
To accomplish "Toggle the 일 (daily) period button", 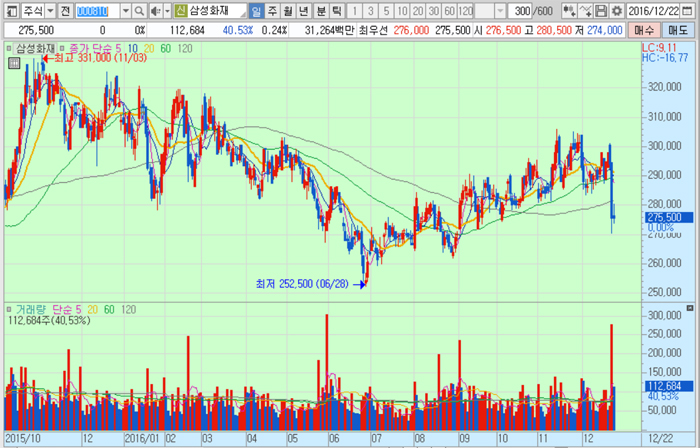I will coord(257,10).
